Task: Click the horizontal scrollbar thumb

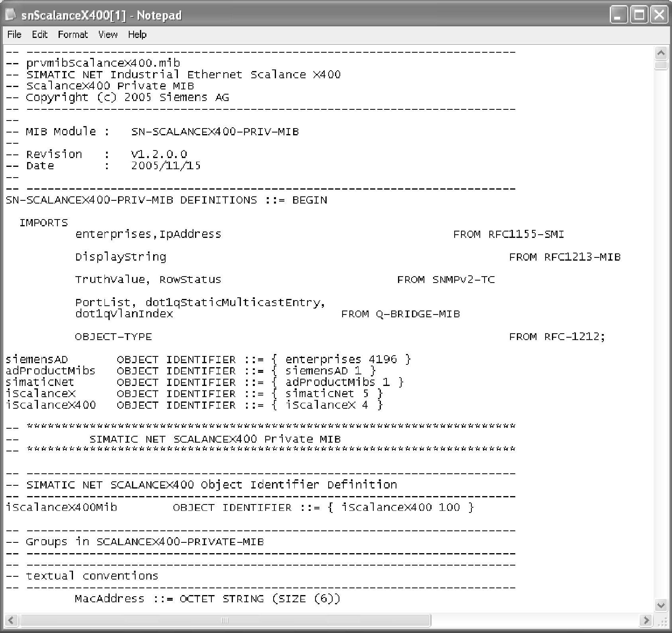Action: coord(225,620)
